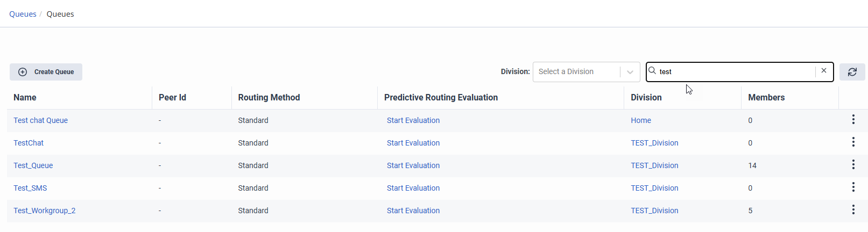Open the Home division link
Screen dimensions: 868x232
point(641,120)
